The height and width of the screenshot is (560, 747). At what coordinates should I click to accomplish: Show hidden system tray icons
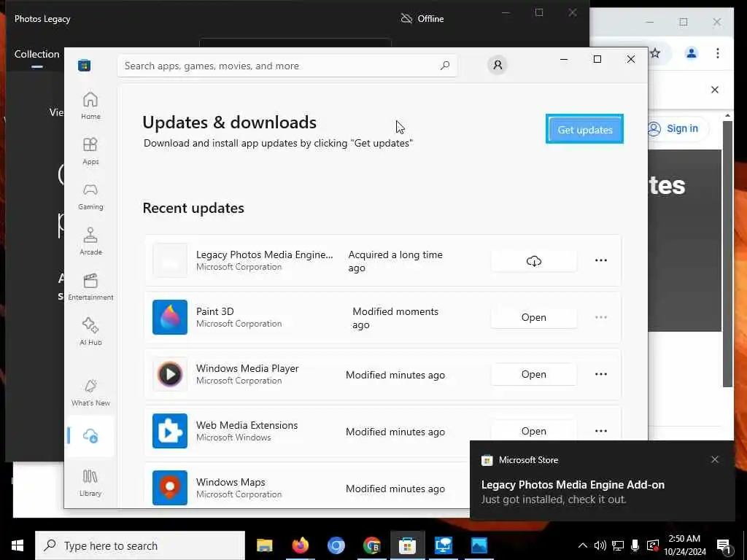click(x=582, y=545)
